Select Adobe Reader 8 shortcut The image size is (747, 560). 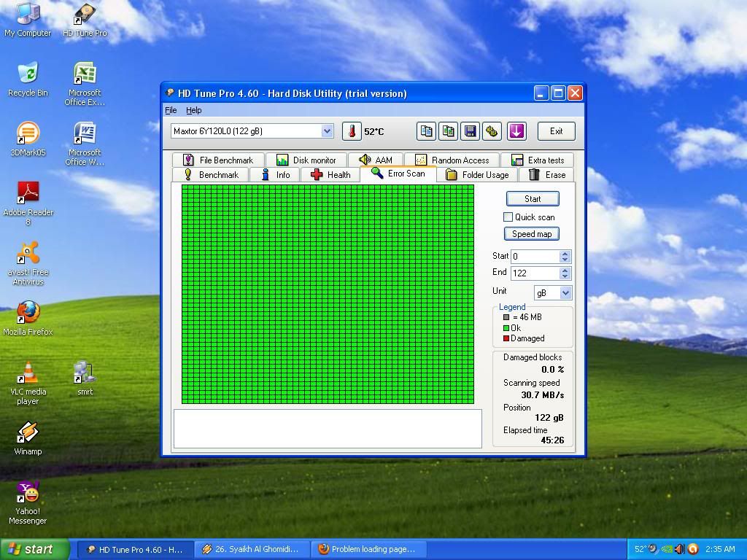tap(28, 203)
